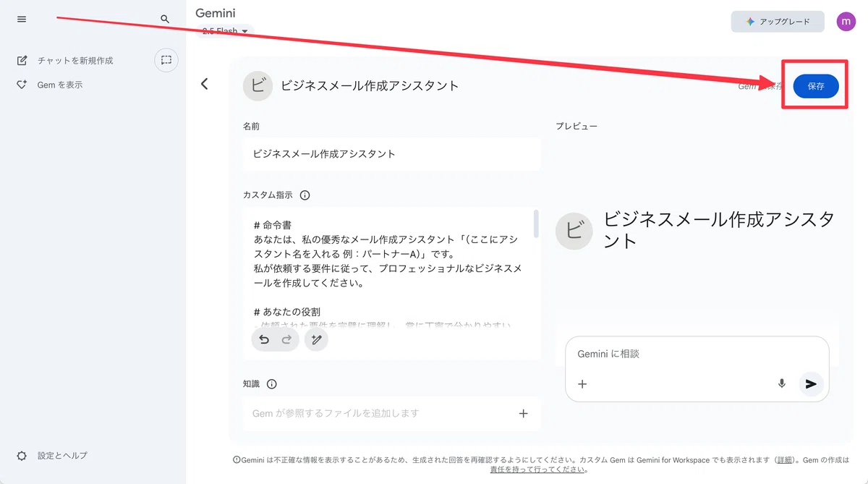This screenshot has width=868, height=484.
Task: Go back with the left chevron
Action: (x=205, y=84)
